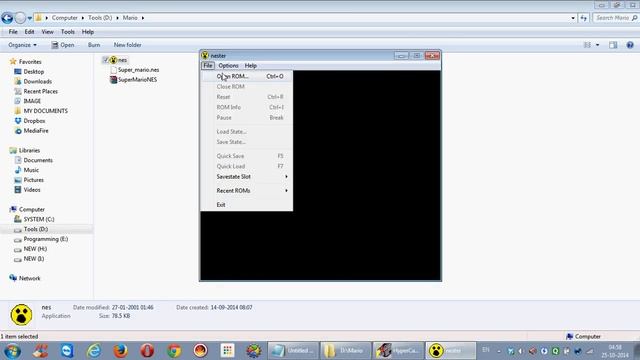The width and height of the screenshot is (640, 360).
Task: Click Open ROM... in the File menu
Action: coord(247,76)
